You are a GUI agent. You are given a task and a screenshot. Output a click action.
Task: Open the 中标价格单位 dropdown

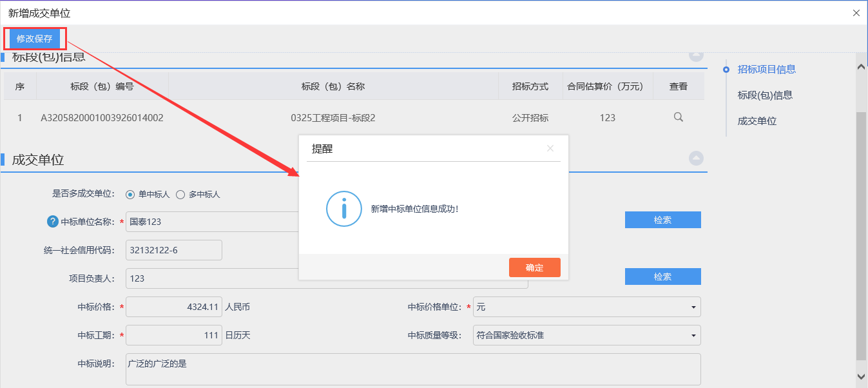tap(586, 307)
